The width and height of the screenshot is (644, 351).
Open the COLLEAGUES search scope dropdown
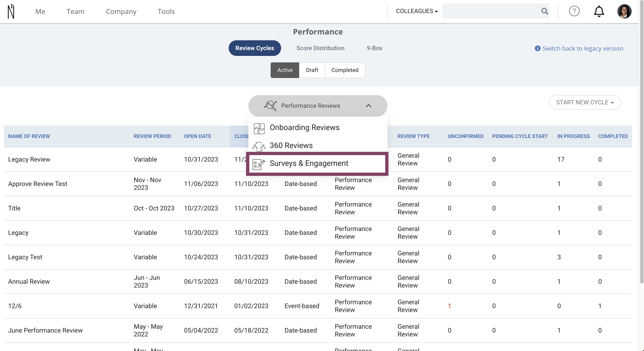click(417, 11)
